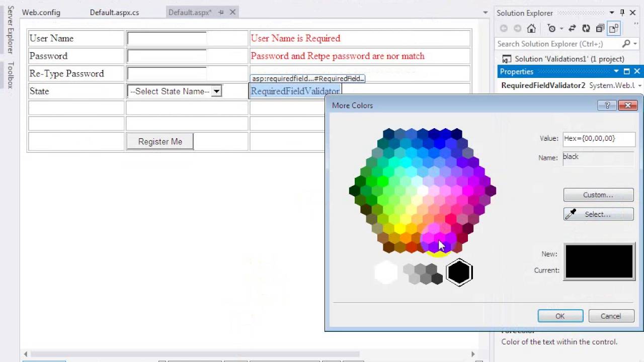This screenshot has height=362, width=644.
Task: Click the Register Me button
Action: click(160, 142)
